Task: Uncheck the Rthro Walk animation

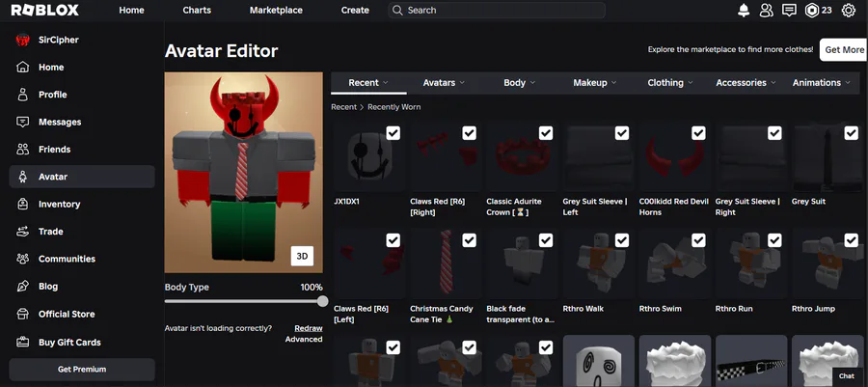Action: [622, 239]
